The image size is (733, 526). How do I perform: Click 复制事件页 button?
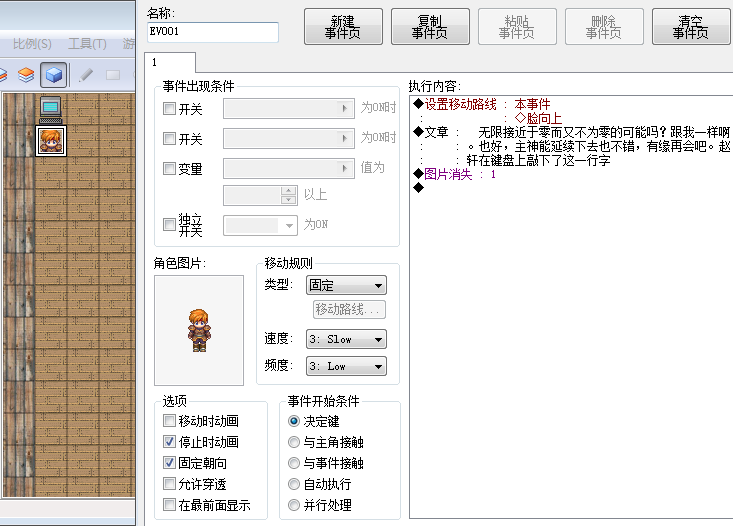click(x=430, y=27)
